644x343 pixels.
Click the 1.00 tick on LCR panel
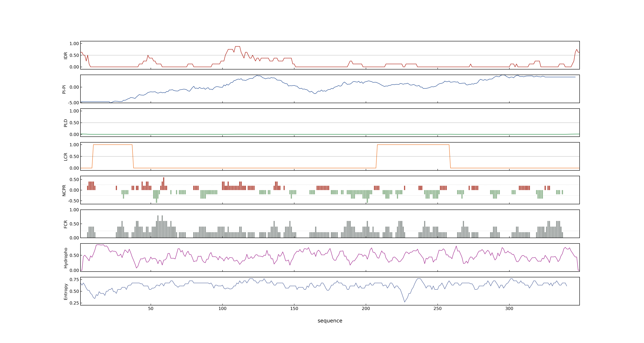coord(74,145)
